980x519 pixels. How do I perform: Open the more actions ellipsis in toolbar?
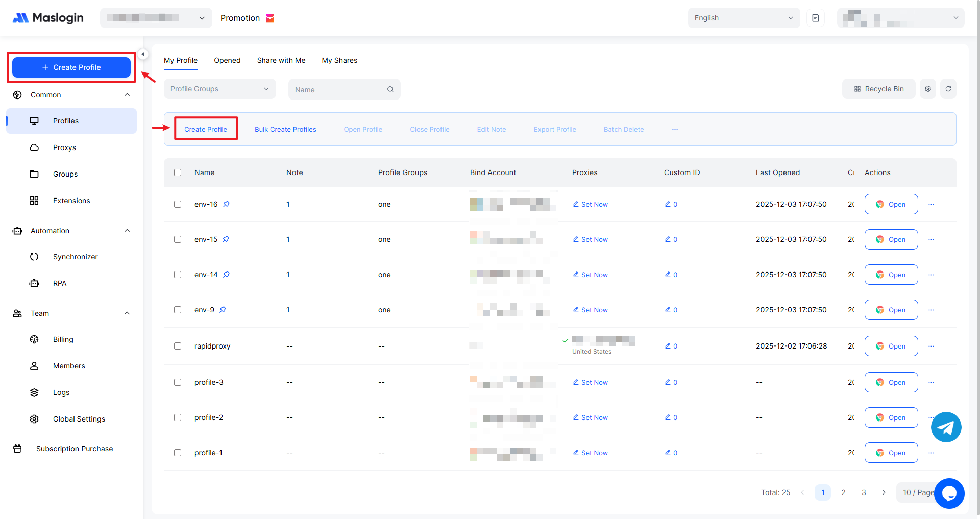pos(675,130)
